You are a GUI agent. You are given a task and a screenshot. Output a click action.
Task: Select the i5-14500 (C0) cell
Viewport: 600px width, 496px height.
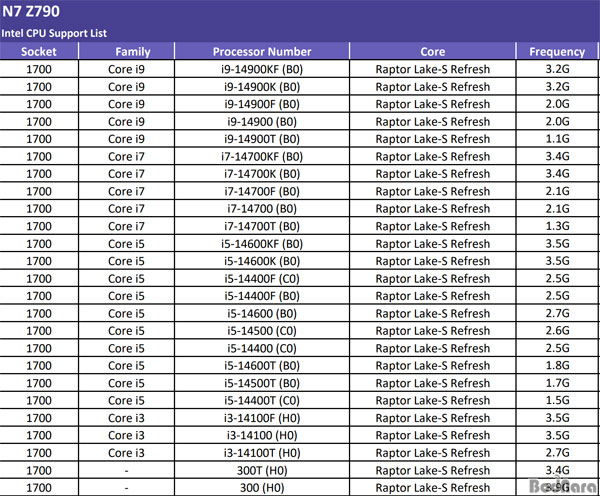pos(262,331)
